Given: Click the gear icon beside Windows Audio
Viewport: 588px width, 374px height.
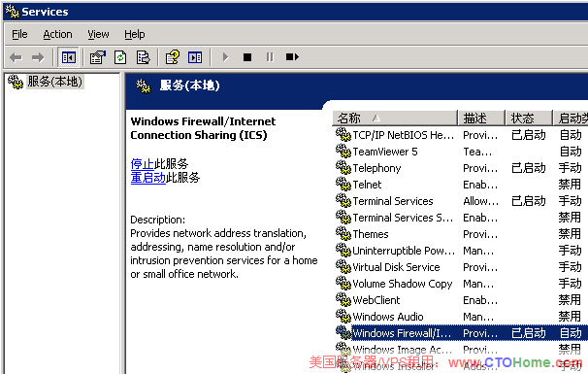Looking at the screenshot, I should [x=343, y=316].
